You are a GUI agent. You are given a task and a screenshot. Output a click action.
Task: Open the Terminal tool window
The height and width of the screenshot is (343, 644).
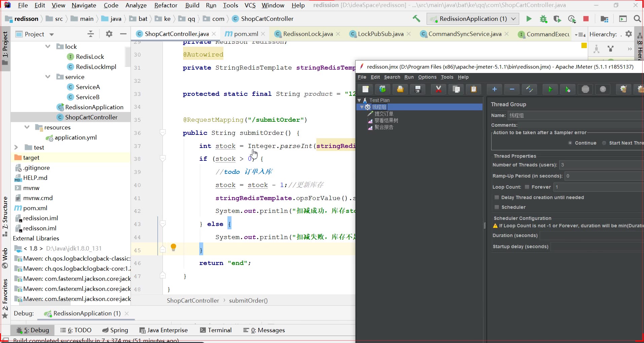[216, 330]
